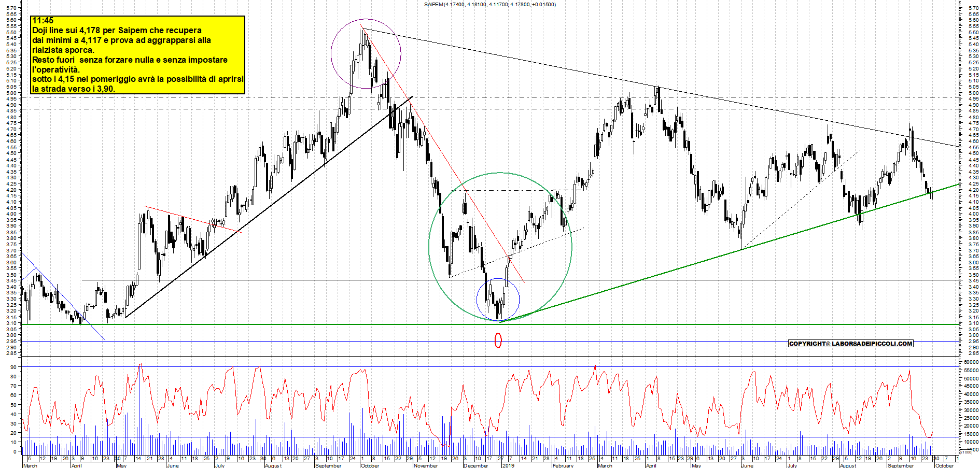Click the line 'Doji line sui 4,178 per Saipem che recupera'

pos(117,31)
